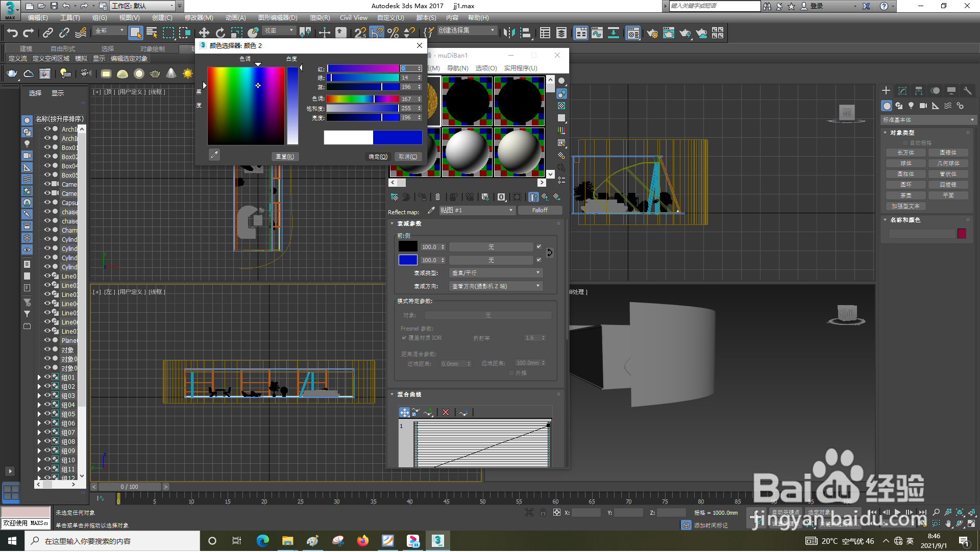
Task: Click the Redo arrow in main toolbar
Action: click(29, 33)
